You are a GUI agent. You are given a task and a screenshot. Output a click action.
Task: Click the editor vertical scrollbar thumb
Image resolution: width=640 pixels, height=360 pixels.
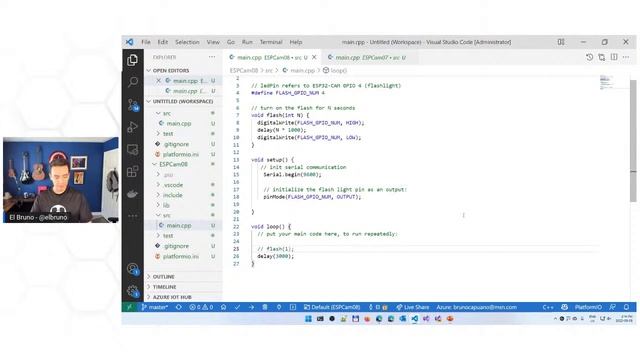click(x=633, y=140)
